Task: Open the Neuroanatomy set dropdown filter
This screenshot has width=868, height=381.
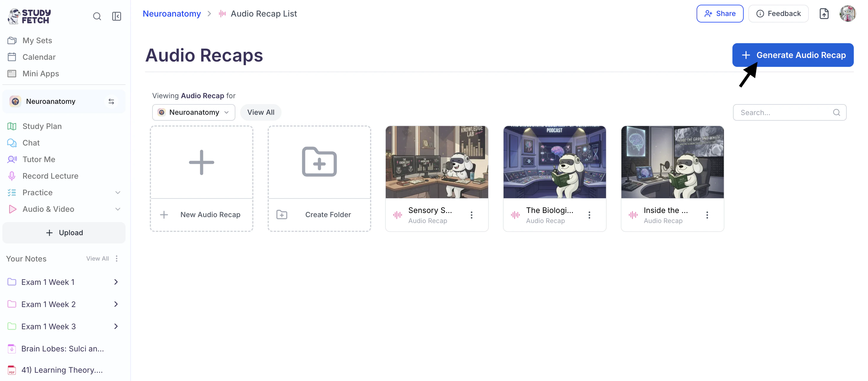Action: coord(193,112)
